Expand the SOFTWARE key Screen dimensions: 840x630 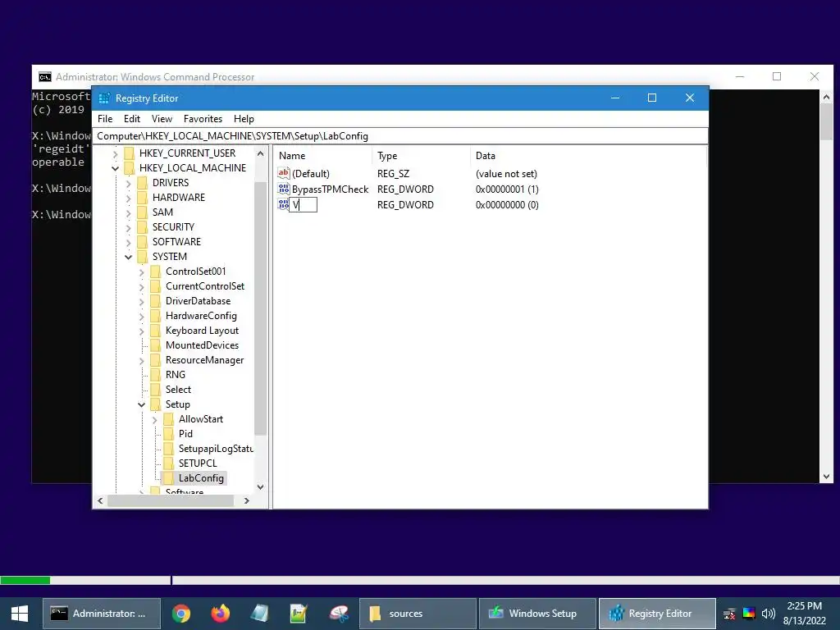129,242
